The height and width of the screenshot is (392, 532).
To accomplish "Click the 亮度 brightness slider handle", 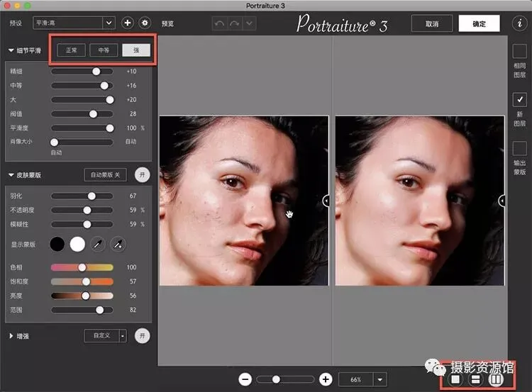I will 86,296.
